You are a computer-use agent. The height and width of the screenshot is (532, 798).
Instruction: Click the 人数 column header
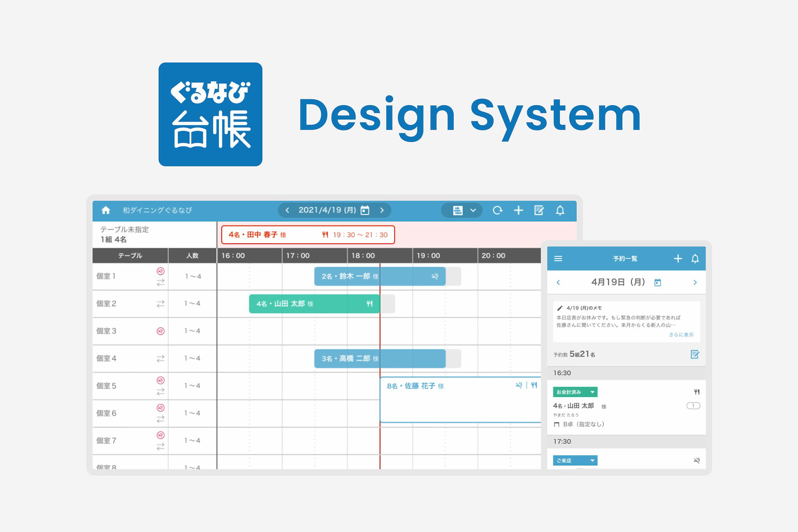pyautogui.click(x=192, y=256)
